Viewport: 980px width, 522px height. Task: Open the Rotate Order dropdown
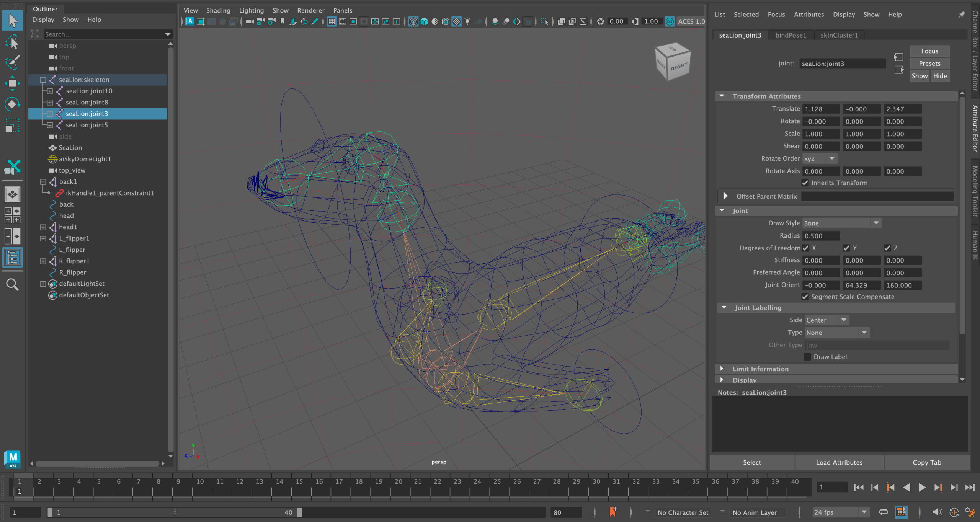[x=832, y=158]
